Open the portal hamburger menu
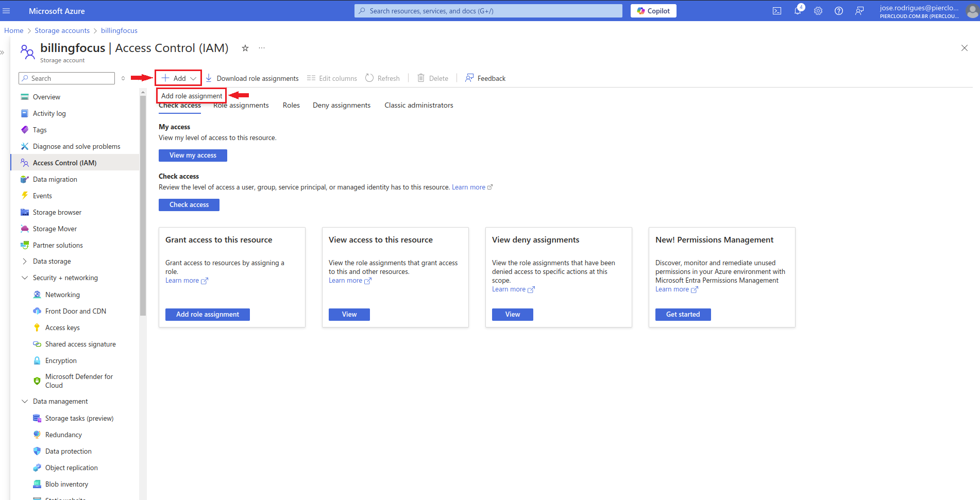The width and height of the screenshot is (980, 500). 7,11
